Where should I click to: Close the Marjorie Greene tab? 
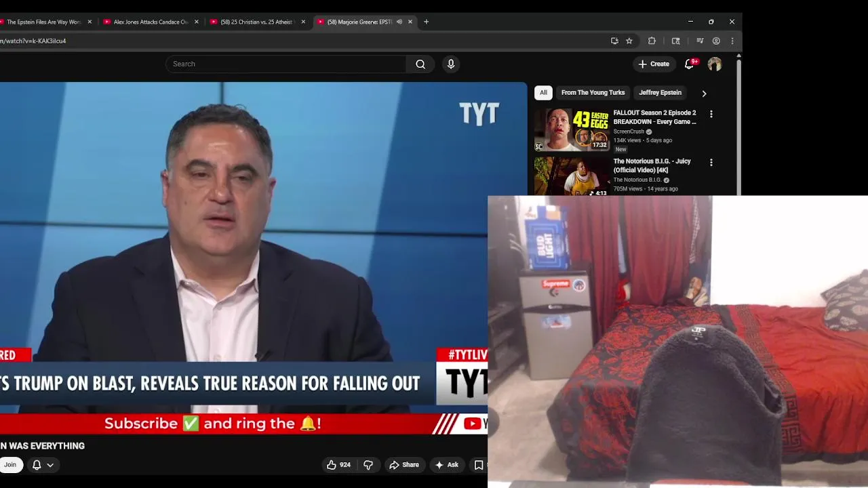pyautogui.click(x=410, y=22)
